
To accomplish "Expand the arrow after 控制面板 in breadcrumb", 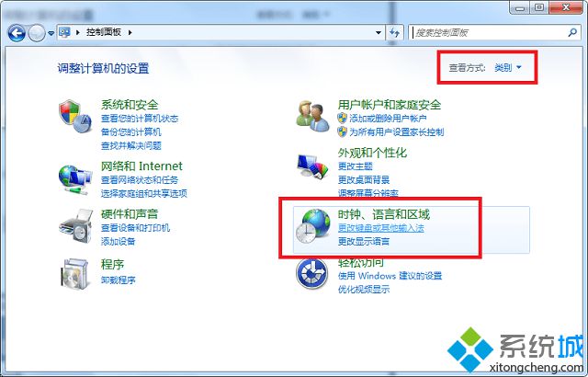I will pos(130,32).
